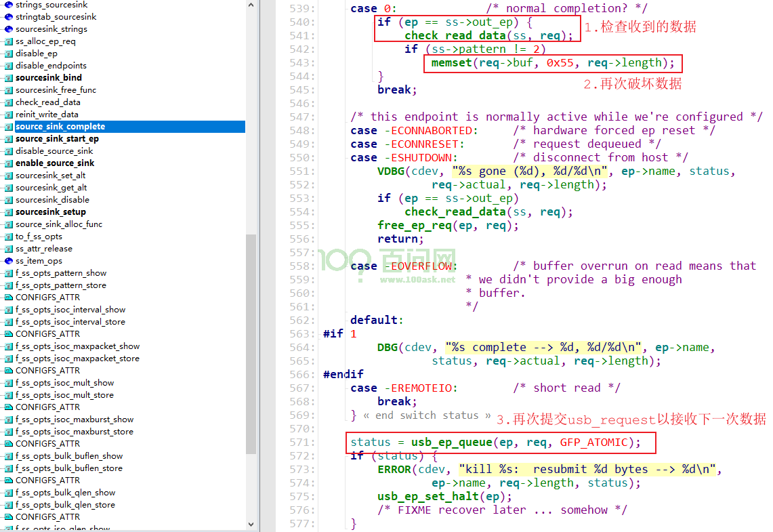Jump to reinit_write_data function
Viewport: 773px width, 532px height.
click(x=47, y=115)
